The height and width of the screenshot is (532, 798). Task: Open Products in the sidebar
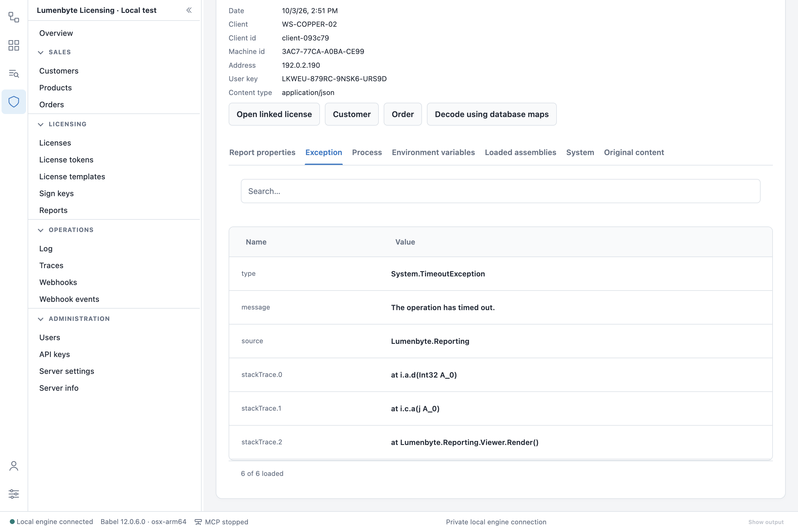[x=55, y=88]
